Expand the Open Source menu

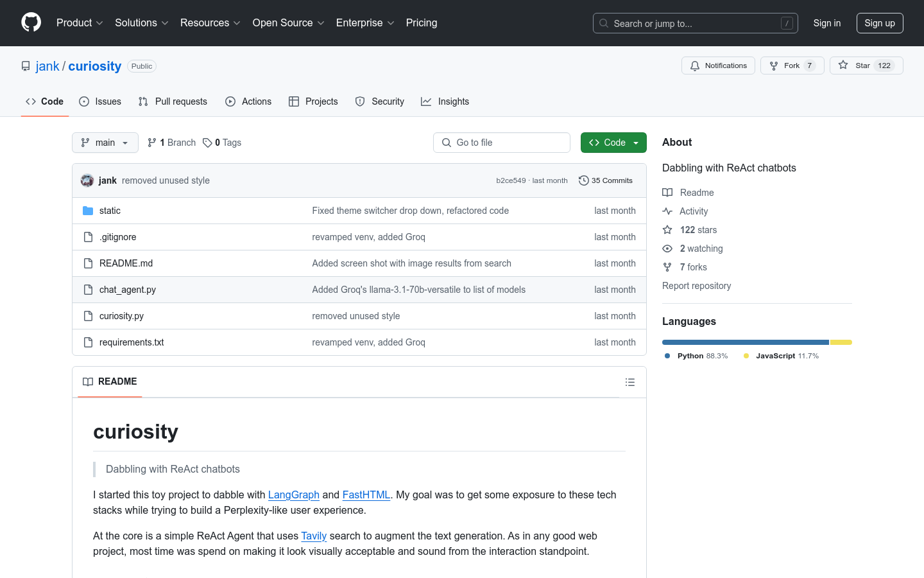[288, 23]
